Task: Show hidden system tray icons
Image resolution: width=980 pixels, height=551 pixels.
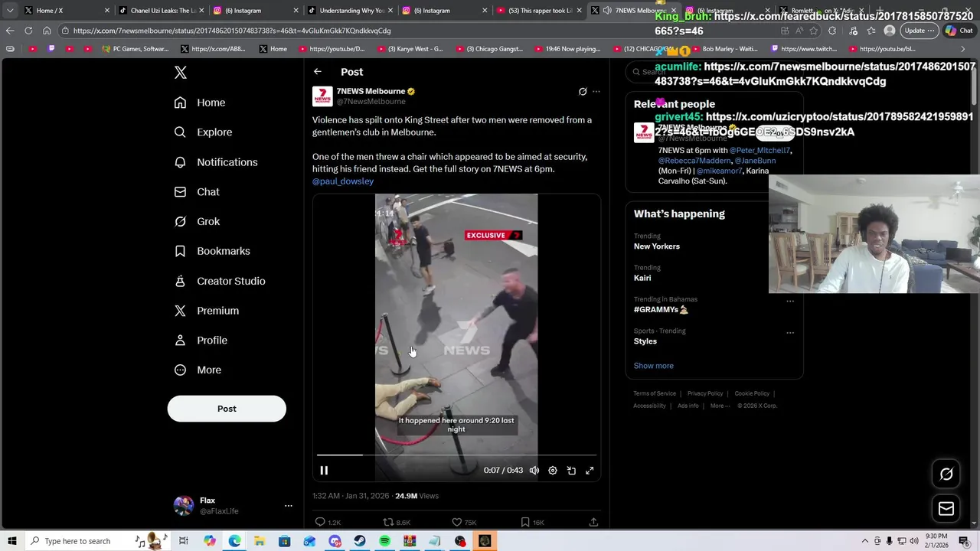Action: (x=865, y=541)
